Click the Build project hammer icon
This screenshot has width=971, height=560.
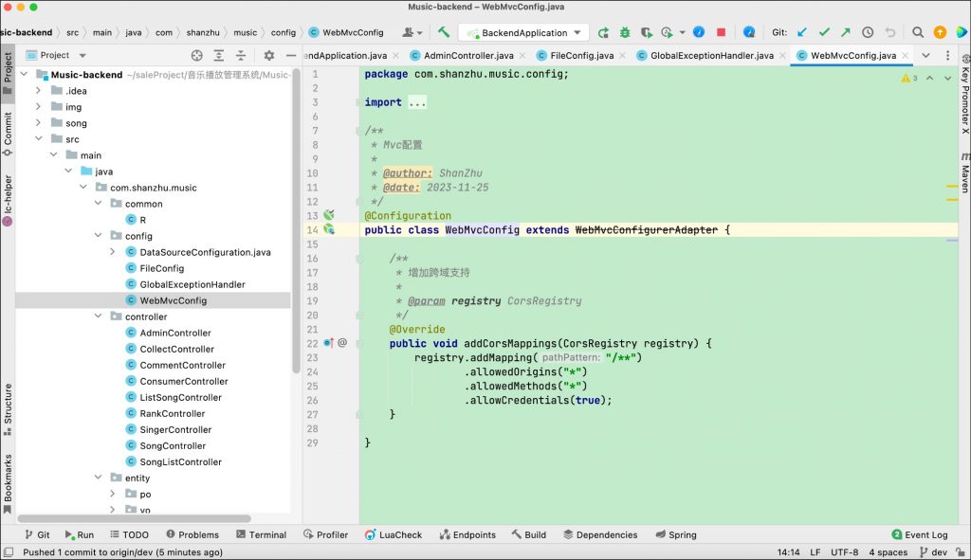click(x=443, y=32)
